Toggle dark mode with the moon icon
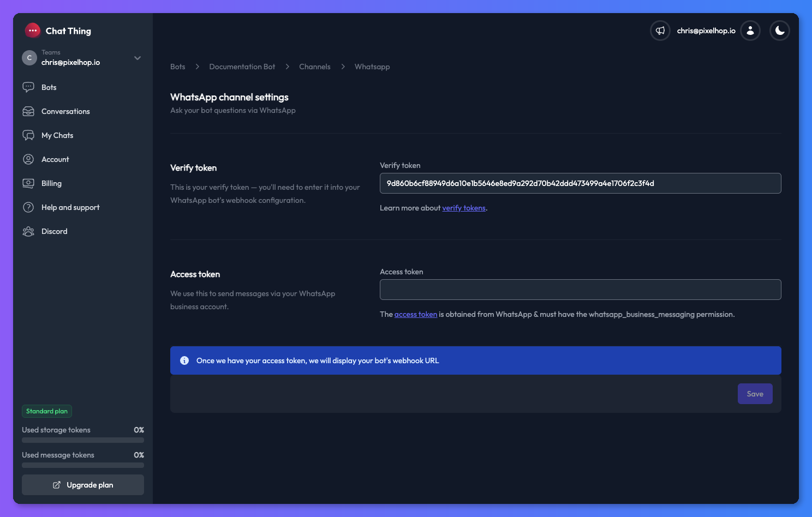The image size is (812, 517). pos(780,31)
